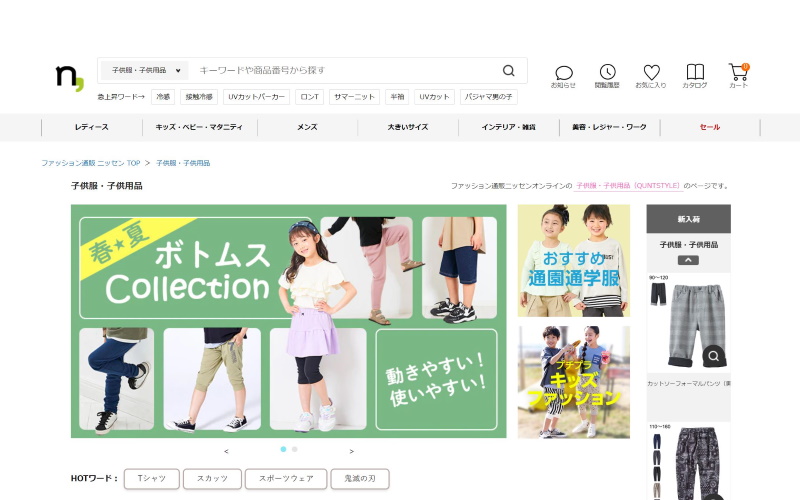Click the magnifying glass search icon

(x=509, y=71)
